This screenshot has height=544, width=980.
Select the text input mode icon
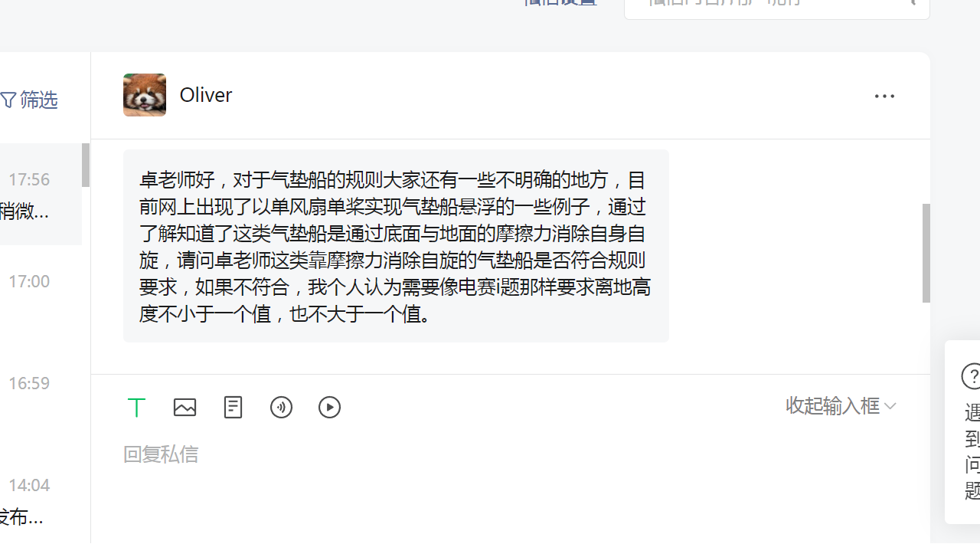(136, 408)
